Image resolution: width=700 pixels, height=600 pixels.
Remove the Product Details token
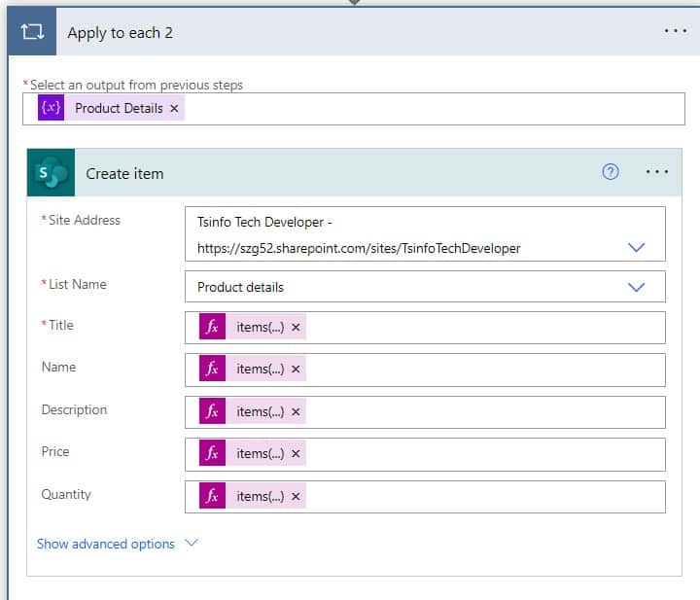175,108
